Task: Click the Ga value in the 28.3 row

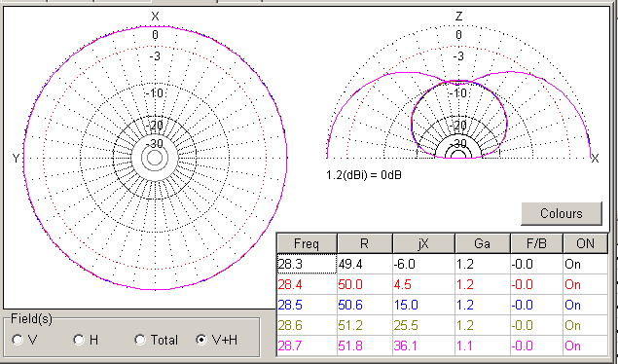Action: (x=483, y=264)
